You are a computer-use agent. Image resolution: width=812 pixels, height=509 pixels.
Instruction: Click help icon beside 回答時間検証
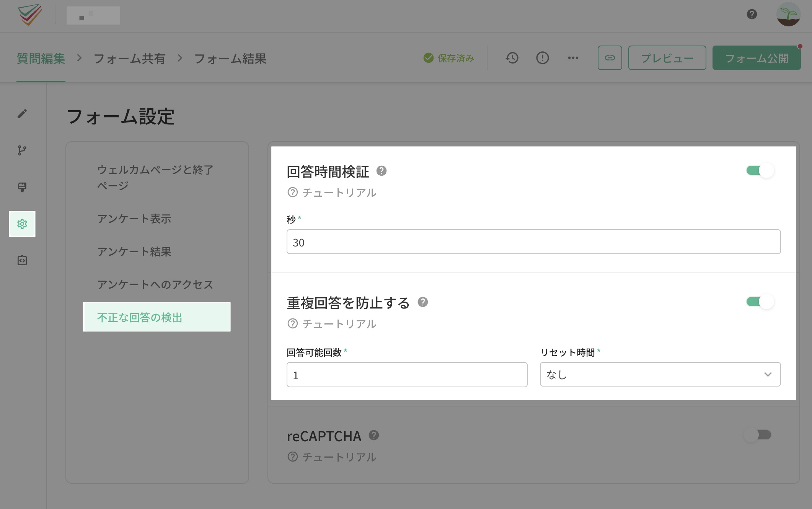pyautogui.click(x=382, y=171)
